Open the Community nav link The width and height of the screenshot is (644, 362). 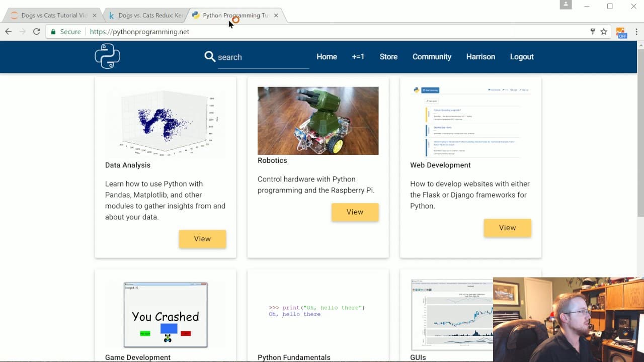[432, 57]
